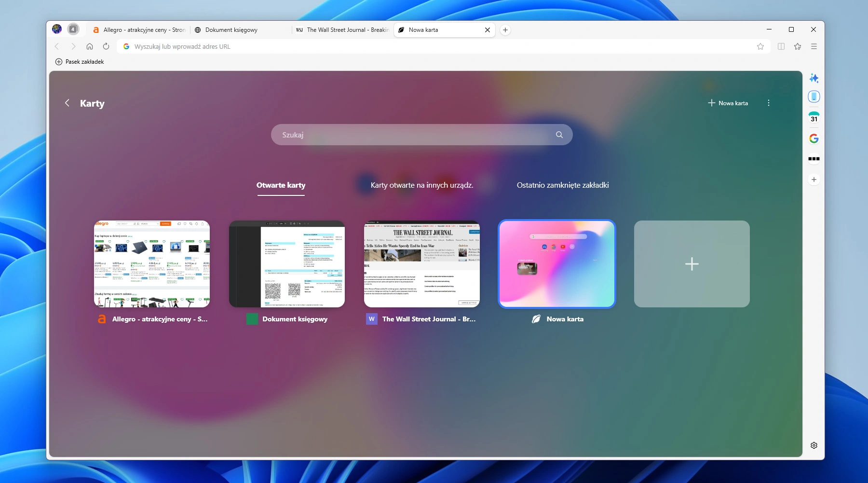Open the three-dot Karty options menu
The height and width of the screenshot is (483, 868).
click(x=769, y=103)
